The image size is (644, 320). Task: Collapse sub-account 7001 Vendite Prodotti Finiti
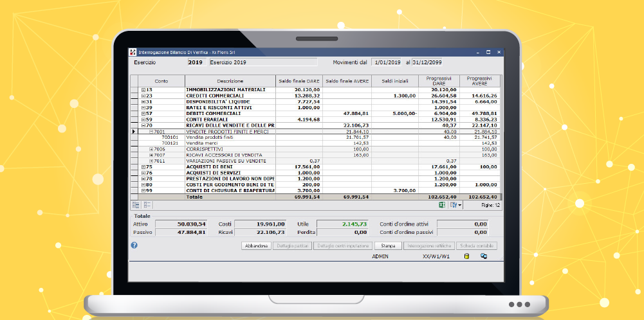tap(151, 131)
